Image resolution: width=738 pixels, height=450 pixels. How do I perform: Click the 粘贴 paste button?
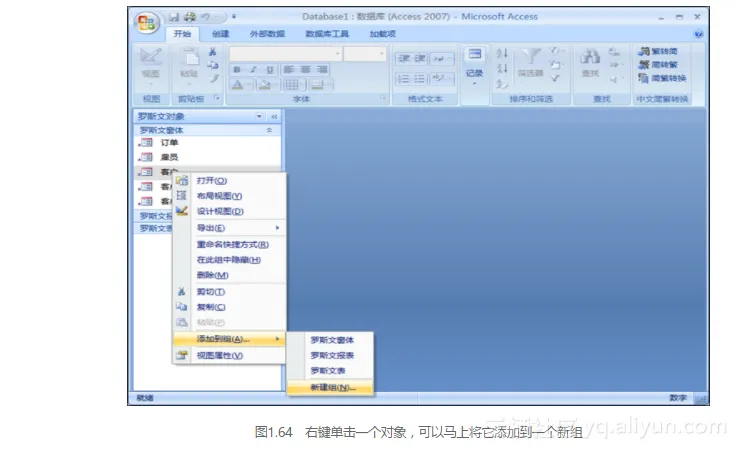(x=189, y=67)
